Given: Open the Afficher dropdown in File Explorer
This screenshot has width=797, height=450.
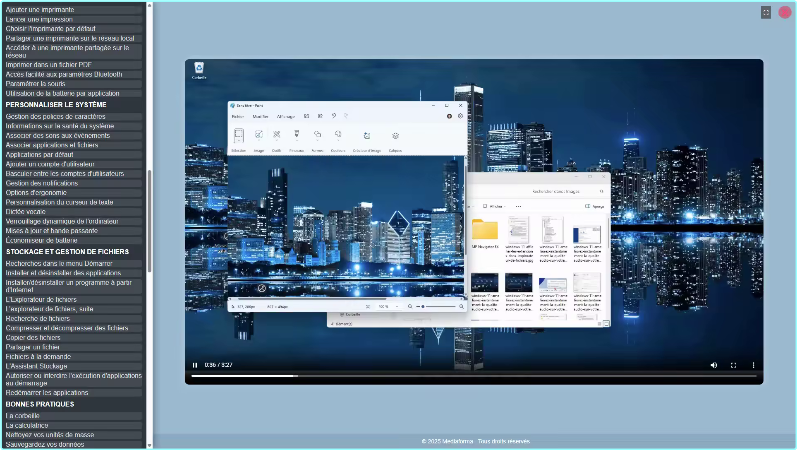Looking at the screenshot, I should click(494, 206).
